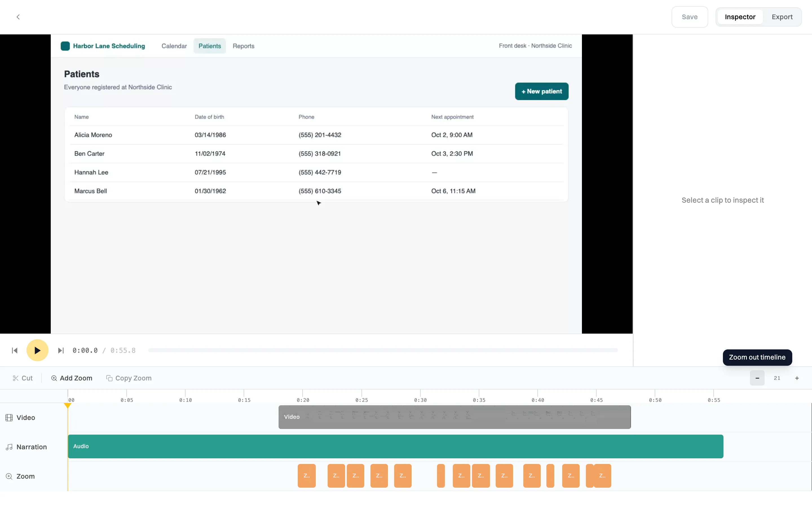Zoom out the timeline with the minus button

click(757, 378)
